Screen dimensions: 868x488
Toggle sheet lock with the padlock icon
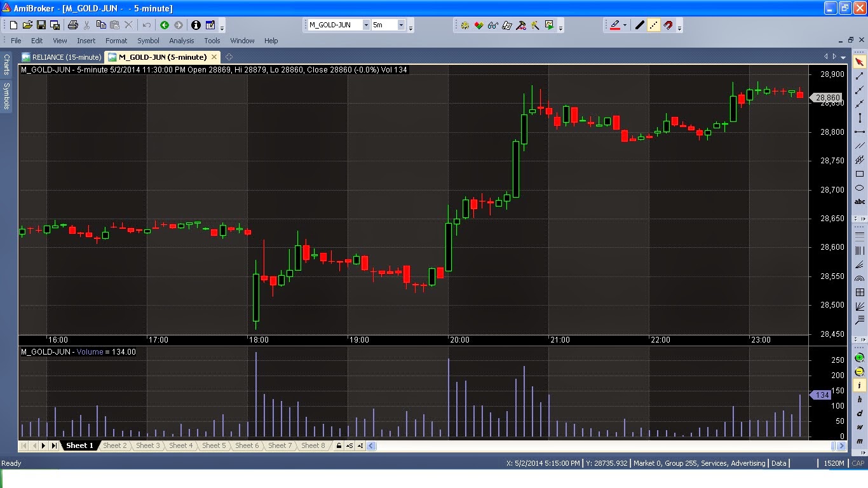point(339,445)
